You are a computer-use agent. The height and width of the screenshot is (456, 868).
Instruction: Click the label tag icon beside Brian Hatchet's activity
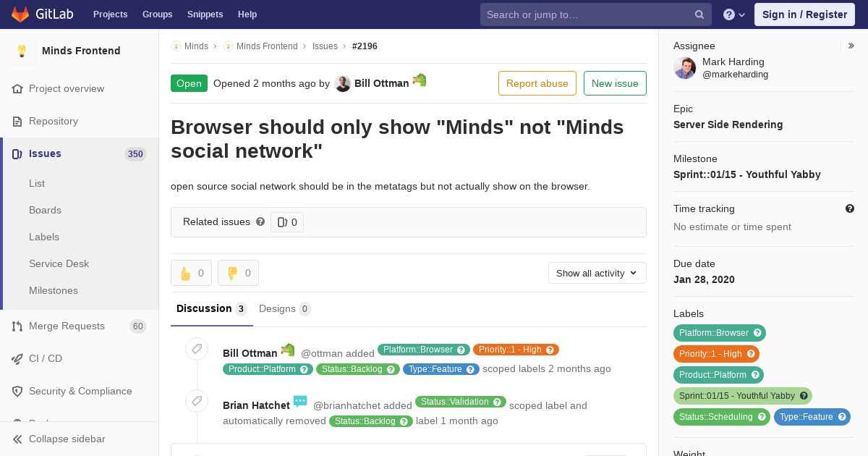(197, 401)
